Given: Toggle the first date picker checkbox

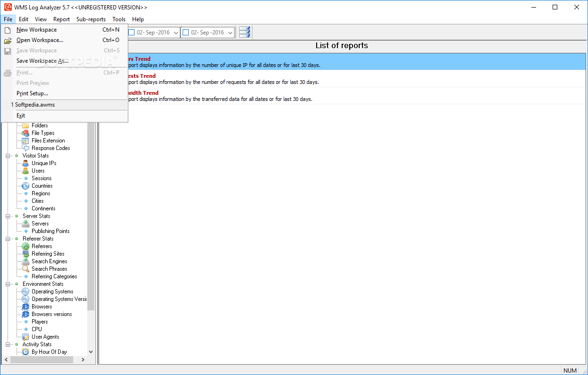Looking at the screenshot, I should coord(132,33).
